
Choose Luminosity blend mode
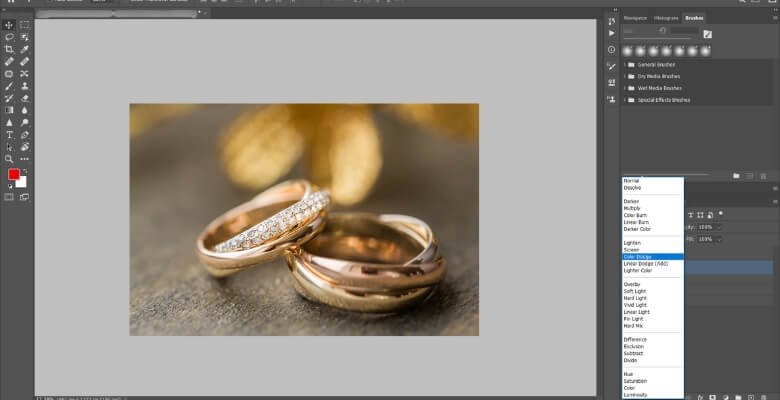point(653,395)
